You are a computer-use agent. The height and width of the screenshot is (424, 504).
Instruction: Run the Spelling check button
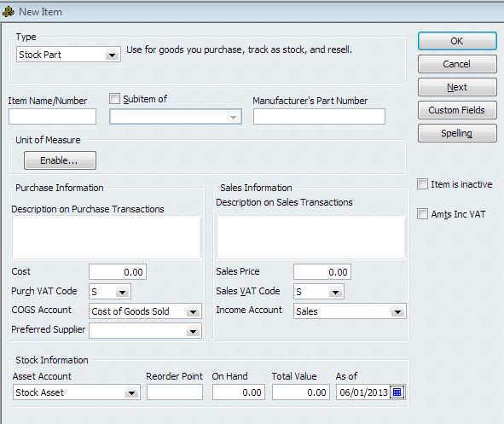point(457,133)
